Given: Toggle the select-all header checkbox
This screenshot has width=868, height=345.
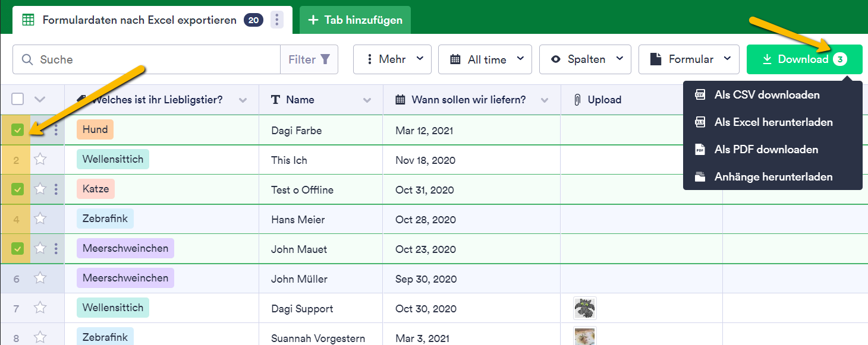Looking at the screenshot, I should pyautogui.click(x=18, y=99).
